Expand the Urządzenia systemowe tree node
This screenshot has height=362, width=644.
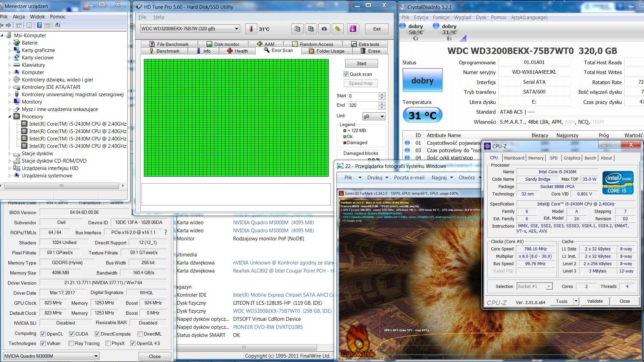point(10,176)
